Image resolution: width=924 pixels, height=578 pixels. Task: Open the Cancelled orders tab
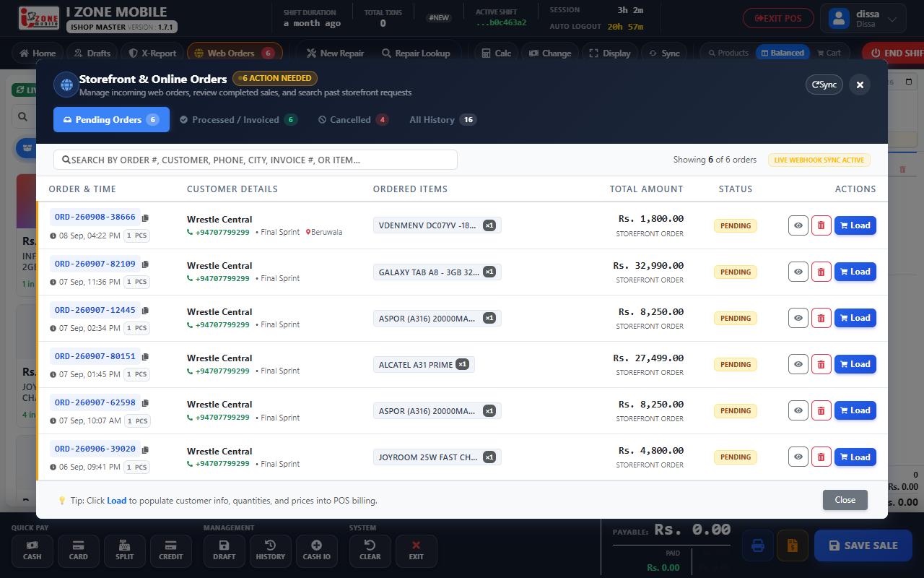354,120
